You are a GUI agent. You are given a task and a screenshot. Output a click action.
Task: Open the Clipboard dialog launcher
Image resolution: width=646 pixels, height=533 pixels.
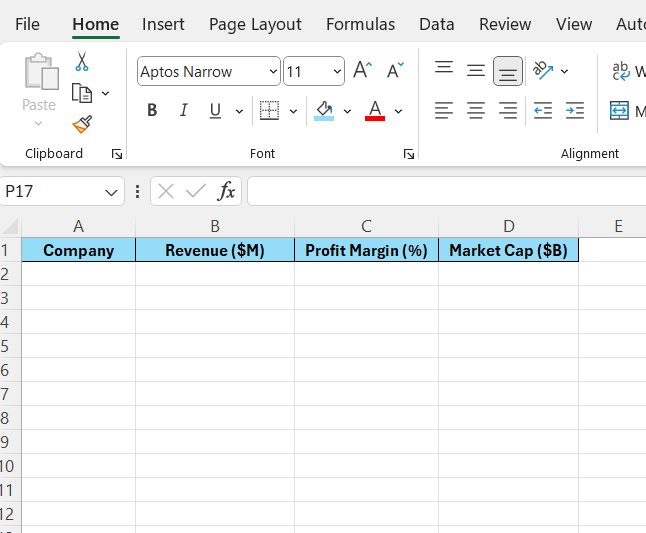(x=117, y=154)
